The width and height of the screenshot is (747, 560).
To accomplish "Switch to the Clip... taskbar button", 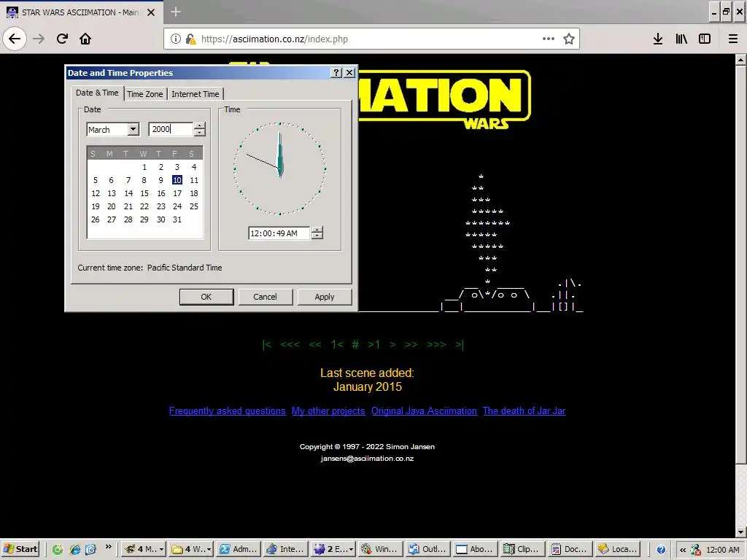I will (x=522, y=549).
